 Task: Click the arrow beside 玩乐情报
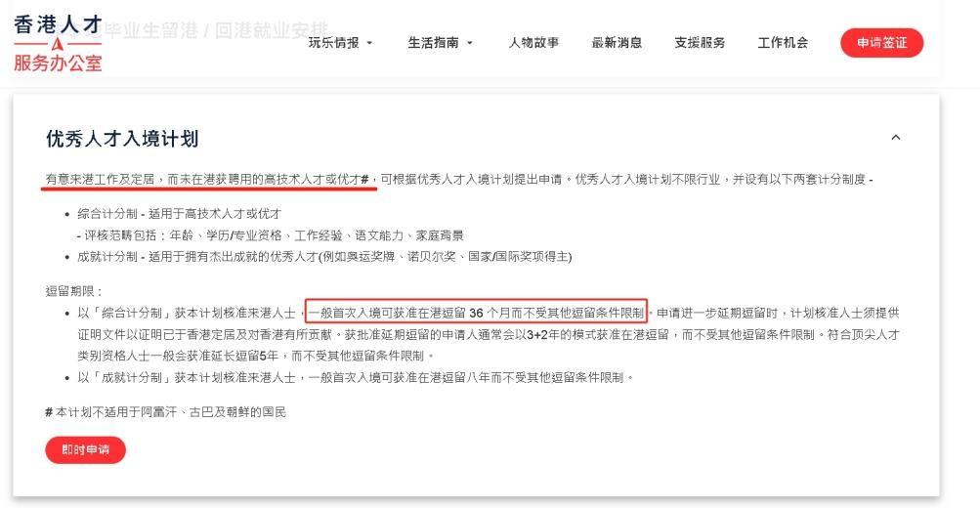[369, 43]
